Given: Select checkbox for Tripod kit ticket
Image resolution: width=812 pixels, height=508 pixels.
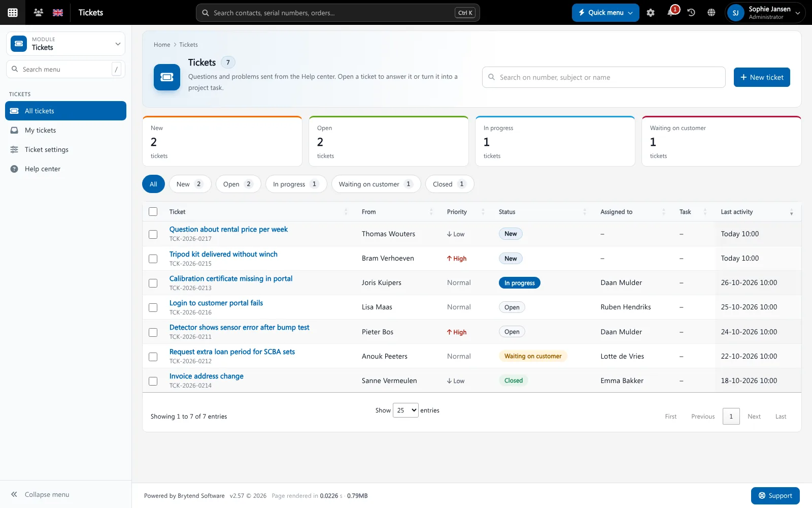Looking at the screenshot, I should 153,259.
